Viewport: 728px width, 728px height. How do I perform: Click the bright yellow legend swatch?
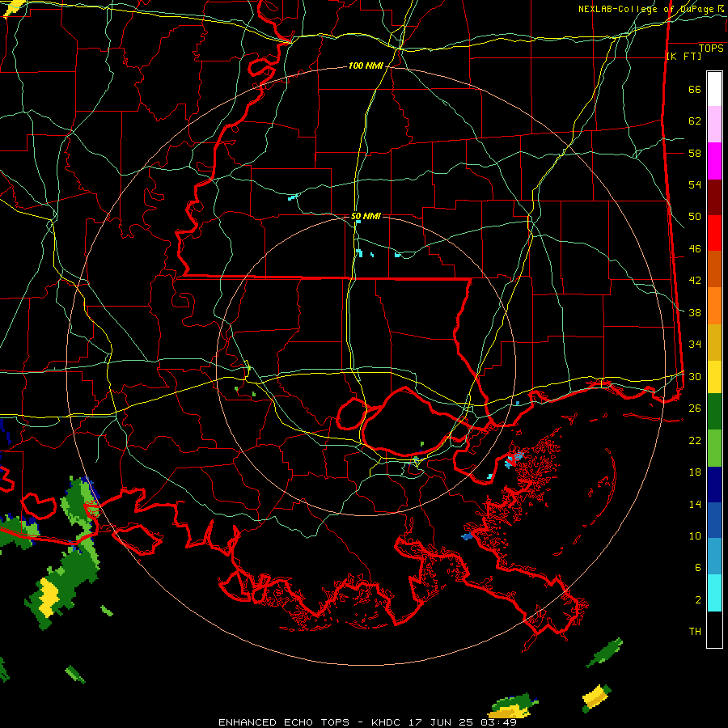tap(714, 377)
